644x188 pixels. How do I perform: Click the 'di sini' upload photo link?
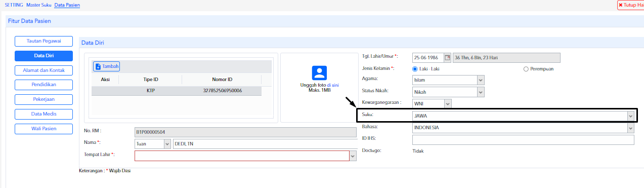[332, 85]
